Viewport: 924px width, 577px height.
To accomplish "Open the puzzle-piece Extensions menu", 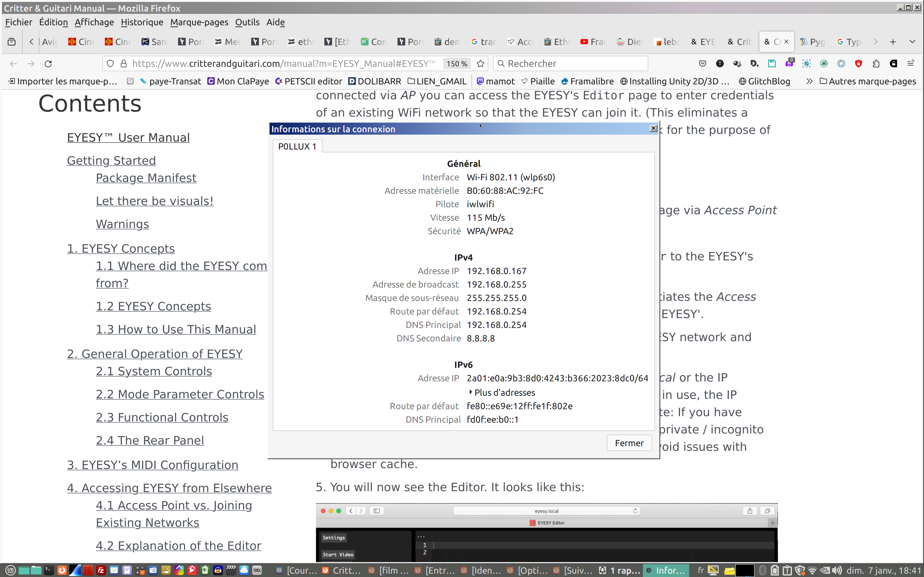I will (876, 64).
